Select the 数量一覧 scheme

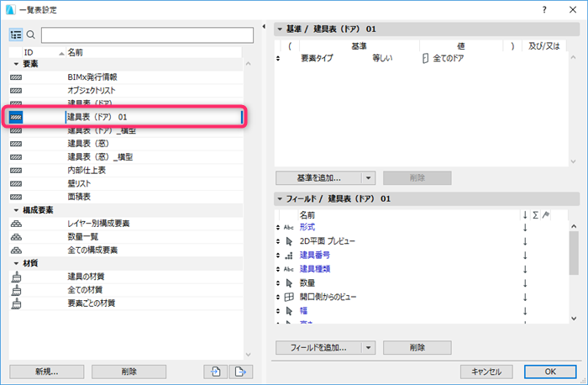pos(126,237)
